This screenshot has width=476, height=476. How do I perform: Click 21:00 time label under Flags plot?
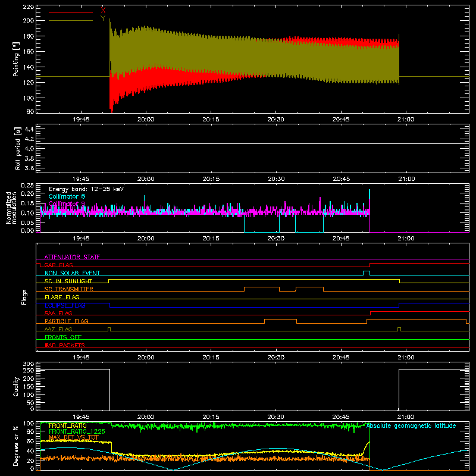coord(406,358)
